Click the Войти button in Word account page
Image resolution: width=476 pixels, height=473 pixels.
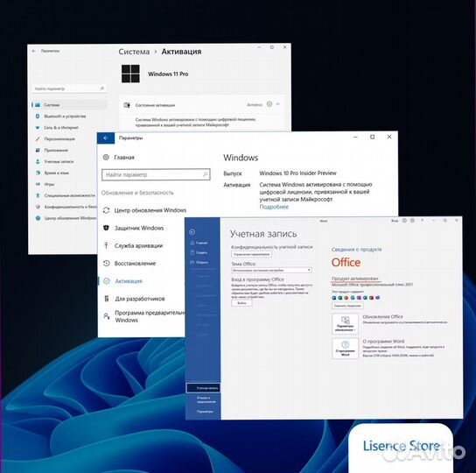tap(241, 303)
